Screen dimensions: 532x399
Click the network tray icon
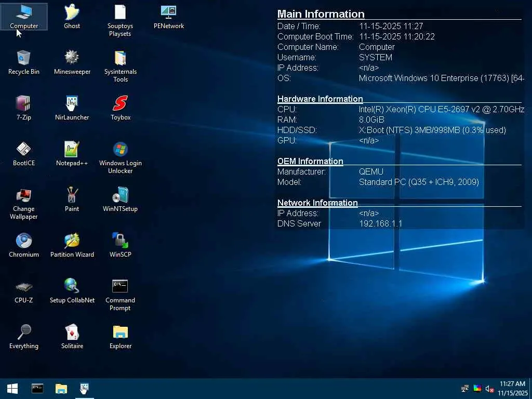click(465, 389)
